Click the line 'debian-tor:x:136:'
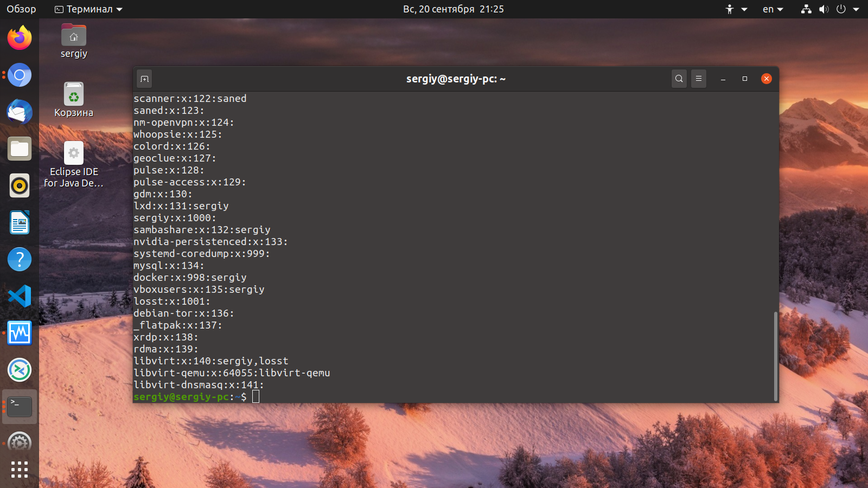This screenshot has width=868, height=488. (184, 313)
